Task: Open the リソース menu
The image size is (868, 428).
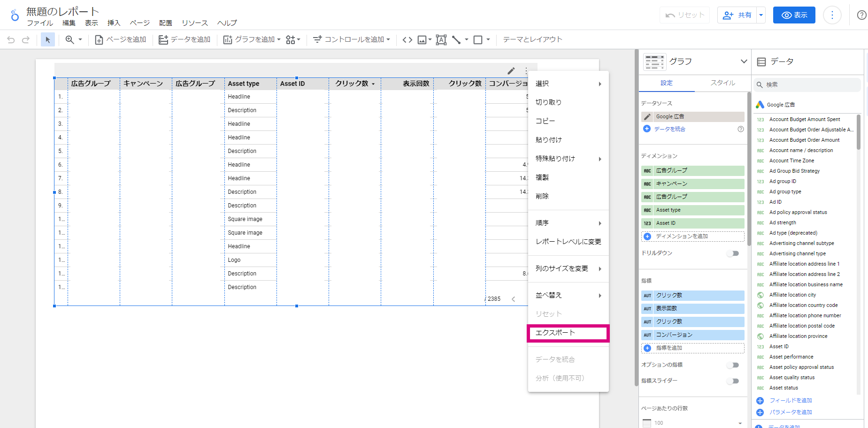Action: click(195, 23)
